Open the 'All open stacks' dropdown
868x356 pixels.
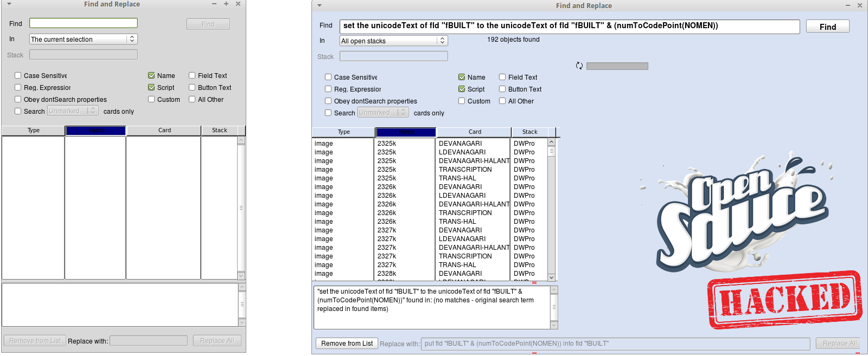[393, 41]
